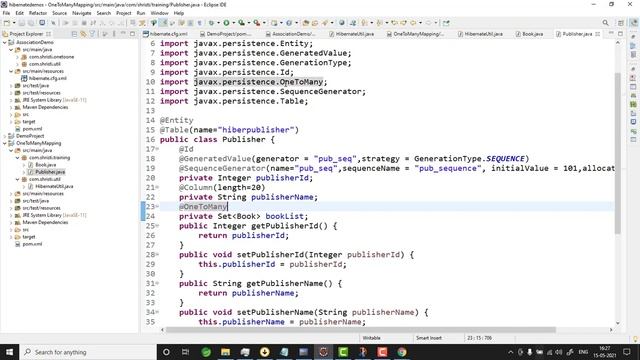The image size is (640, 360).
Task: Click the New Java Class icon in toolbar
Action: [289, 23]
